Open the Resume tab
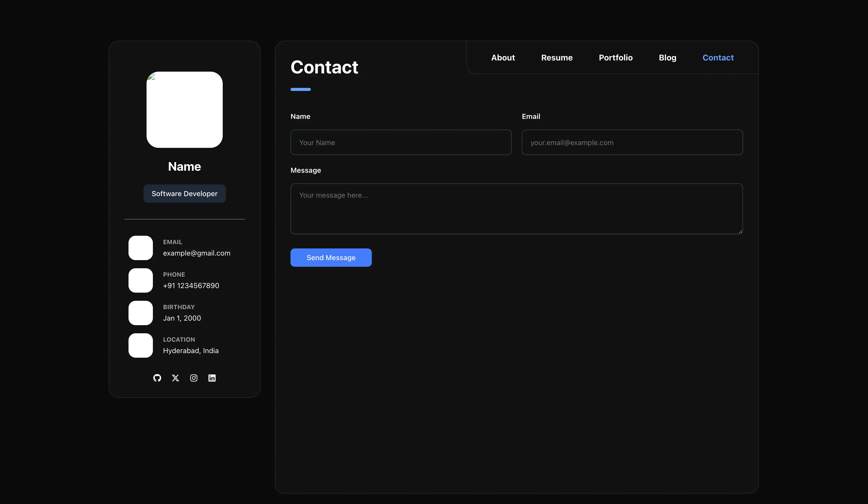 [557, 57]
